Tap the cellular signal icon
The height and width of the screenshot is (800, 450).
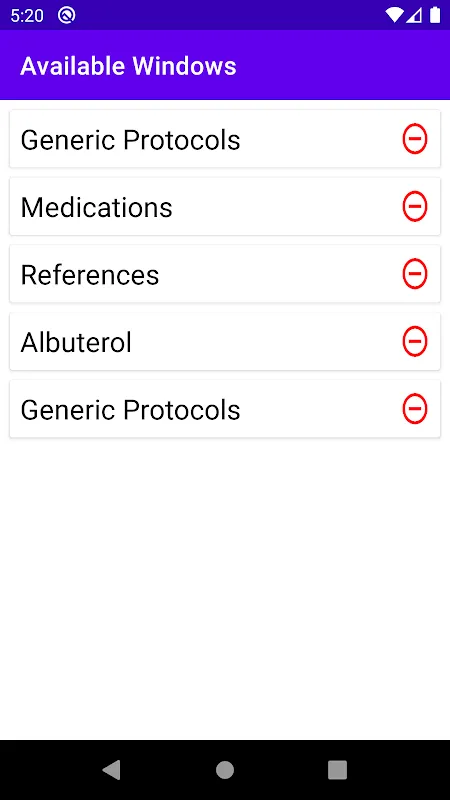point(414,15)
